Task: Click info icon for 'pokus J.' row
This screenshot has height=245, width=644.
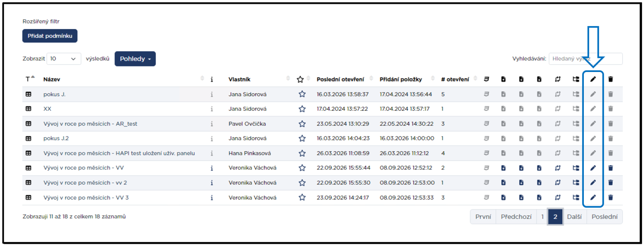Action: click(212, 94)
